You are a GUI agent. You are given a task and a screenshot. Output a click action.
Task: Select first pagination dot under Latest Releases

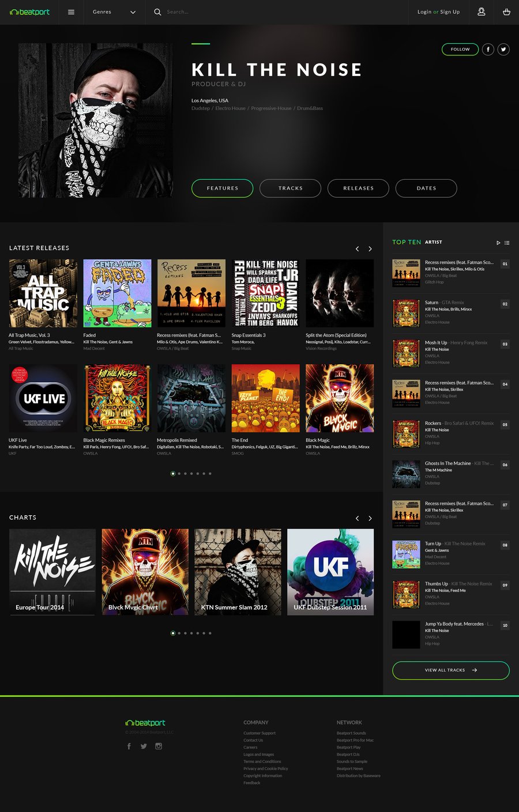coord(173,474)
